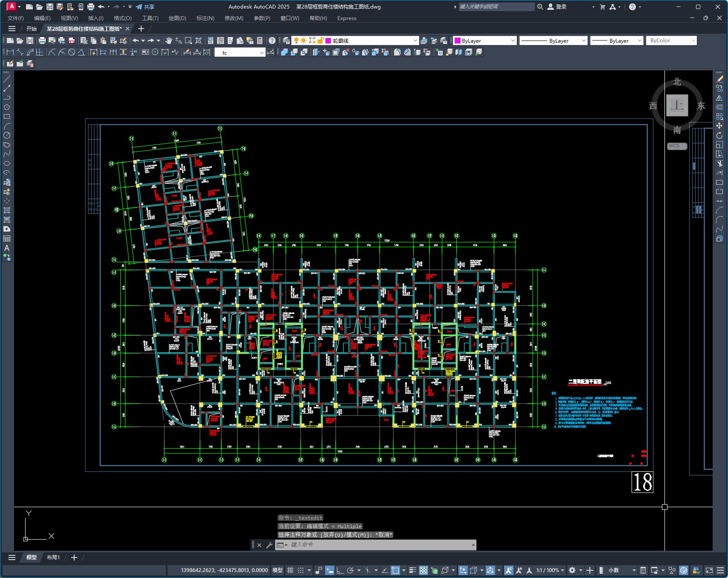Select the Diameter dimension tool

point(72,52)
